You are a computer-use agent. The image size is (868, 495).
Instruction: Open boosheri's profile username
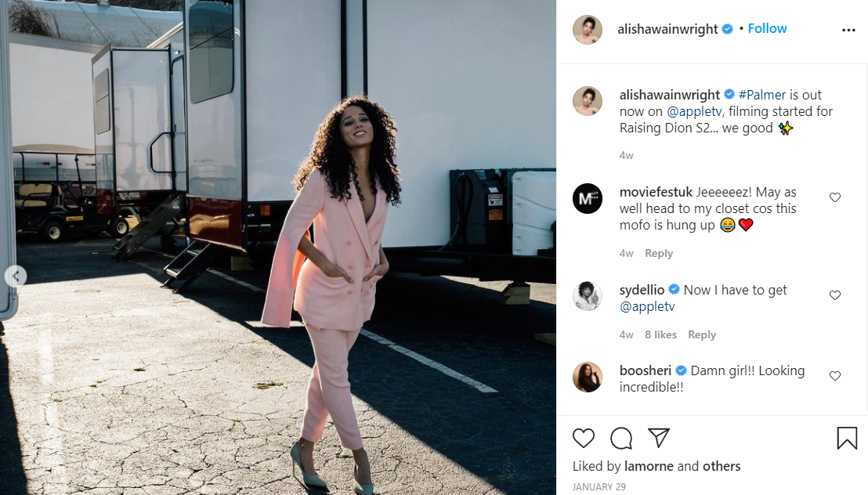coord(645,370)
